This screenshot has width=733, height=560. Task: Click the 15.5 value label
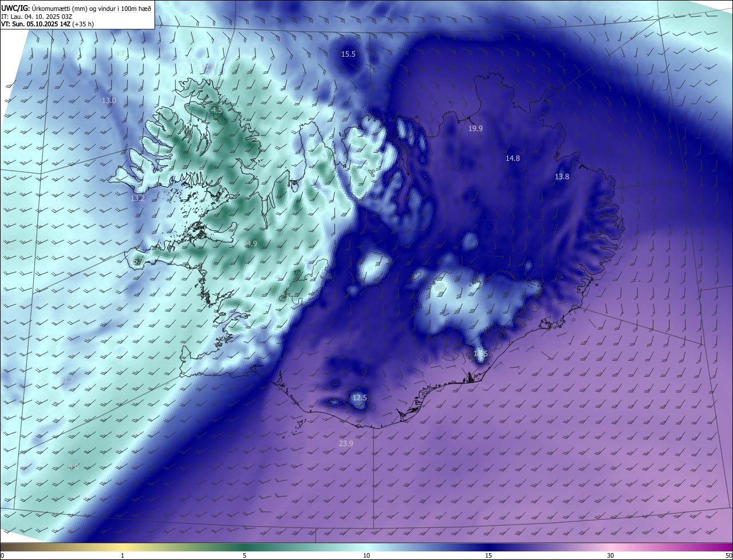tap(348, 54)
